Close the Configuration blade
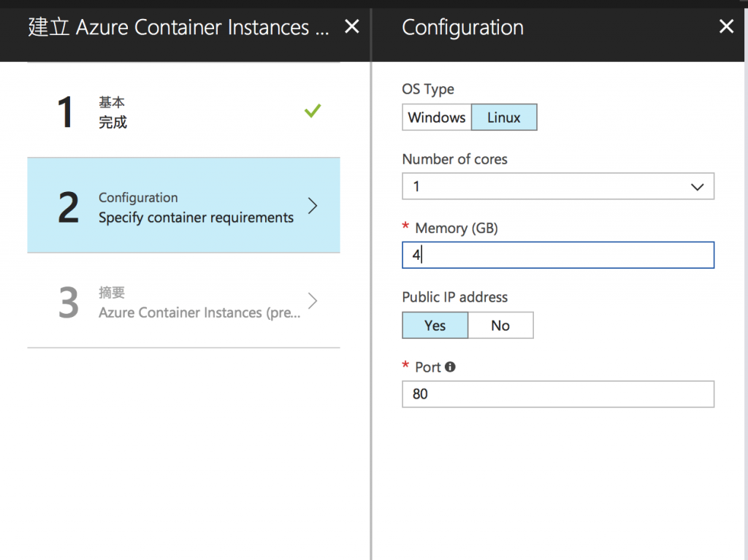 coord(726,27)
